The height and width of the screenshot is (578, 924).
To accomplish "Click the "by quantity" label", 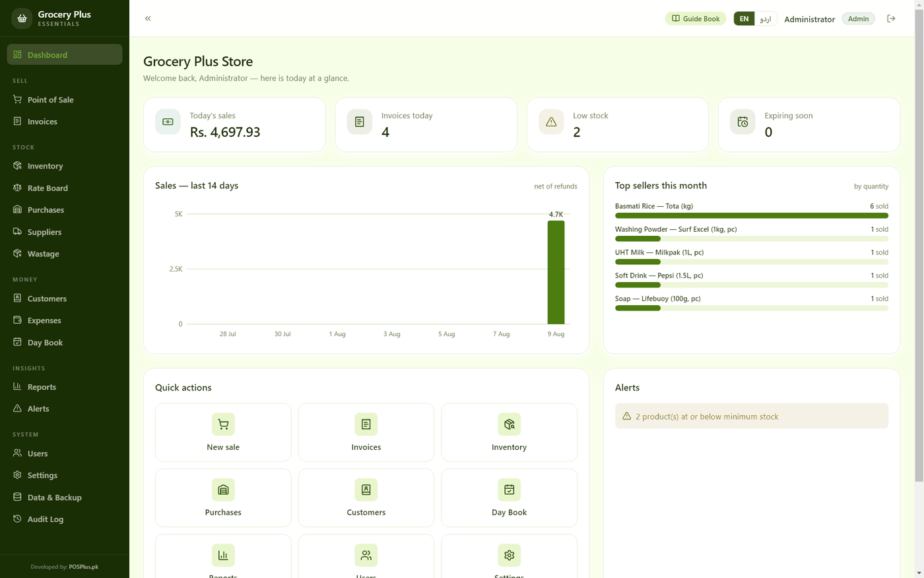I will (871, 186).
